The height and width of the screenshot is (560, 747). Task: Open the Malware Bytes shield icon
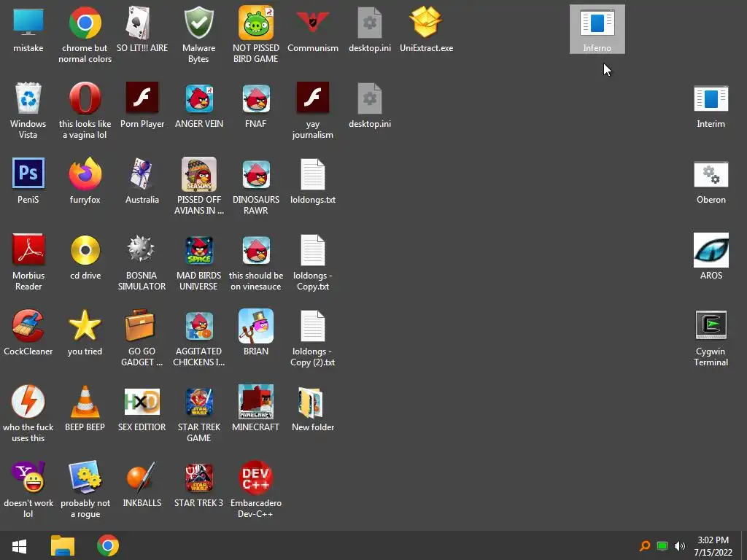pos(198,23)
